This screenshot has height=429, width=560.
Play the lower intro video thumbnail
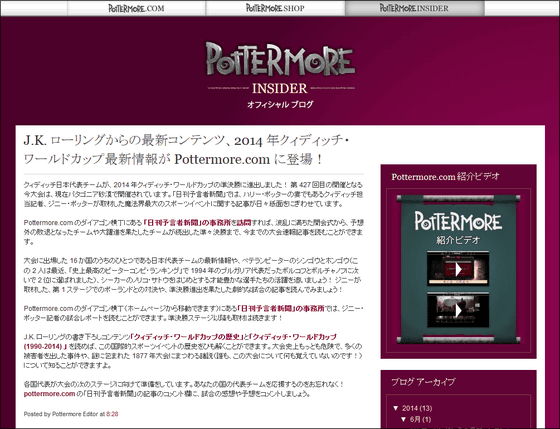pyautogui.click(x=458, y=310)
